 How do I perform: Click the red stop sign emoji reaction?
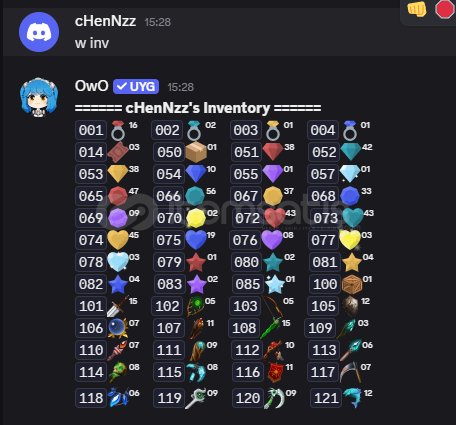point(445,9)
